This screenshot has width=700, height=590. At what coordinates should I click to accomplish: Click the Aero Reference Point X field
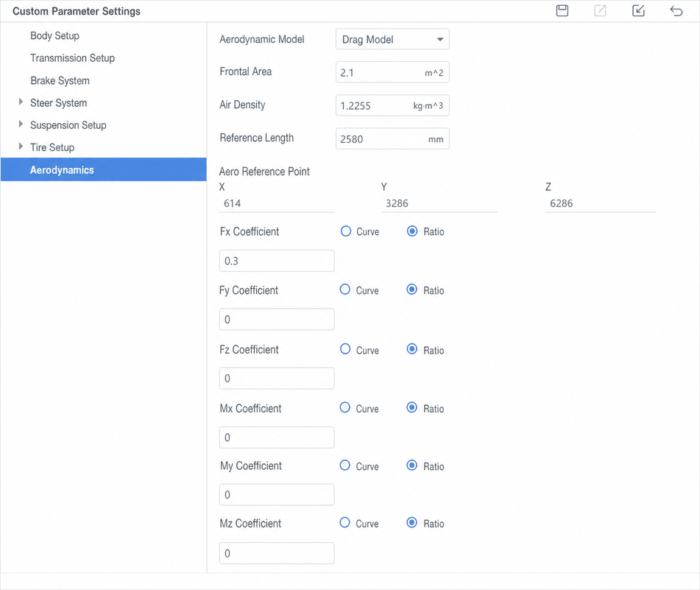click(277, 203)
